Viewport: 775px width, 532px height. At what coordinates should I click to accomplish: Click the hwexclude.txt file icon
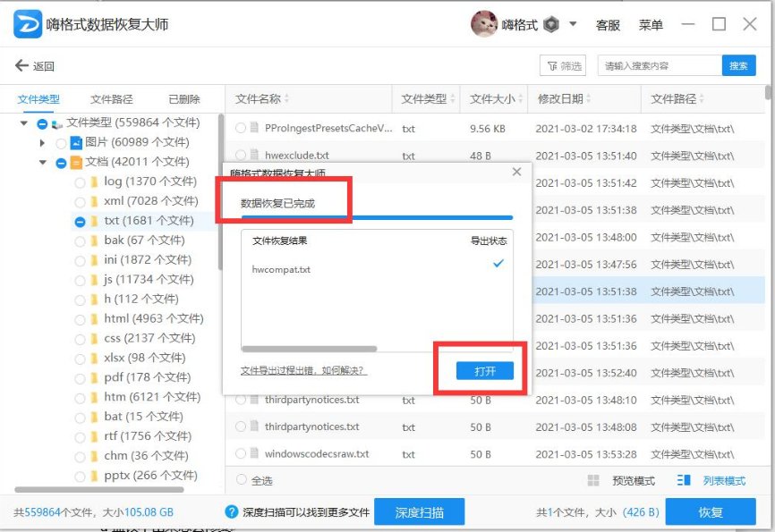point(254,155)
